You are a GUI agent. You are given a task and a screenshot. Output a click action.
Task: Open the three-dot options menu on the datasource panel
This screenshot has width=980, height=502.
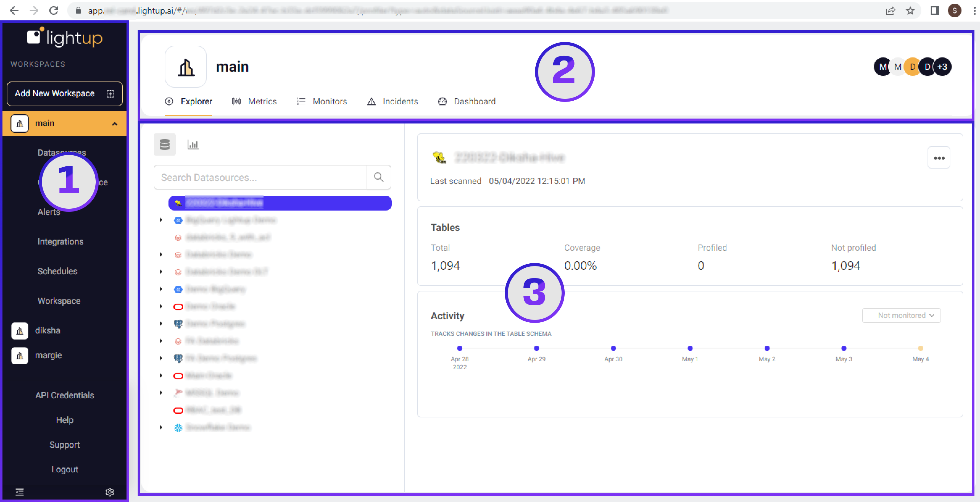pyautogui.click(x=939, y=157)
